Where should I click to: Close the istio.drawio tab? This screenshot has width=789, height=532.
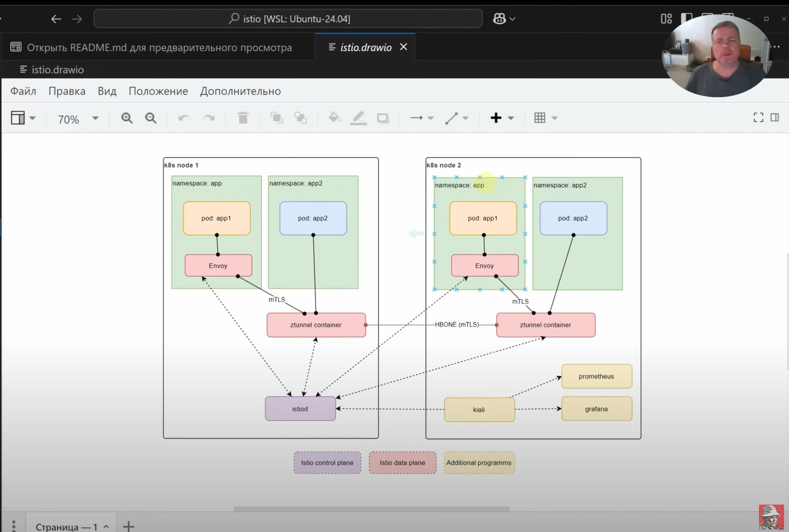coord(404,47)
